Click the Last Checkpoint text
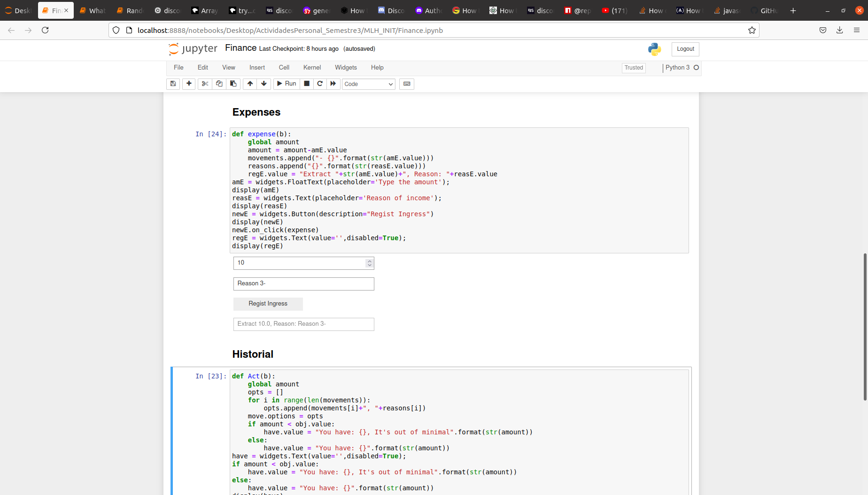The width and height of the screenshot is (868, 495). 299,48
